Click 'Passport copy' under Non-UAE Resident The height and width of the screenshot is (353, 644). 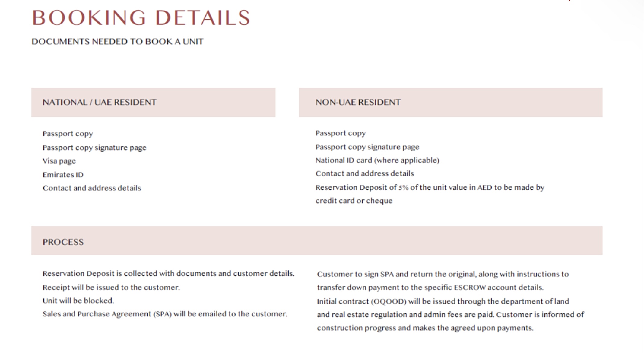341,133
